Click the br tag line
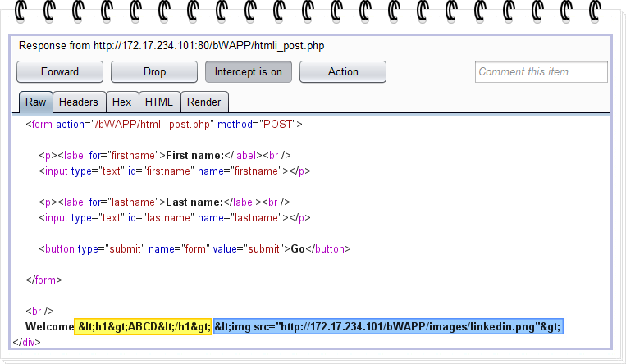Viewport: 626px width, 364px height. point(39,311)
